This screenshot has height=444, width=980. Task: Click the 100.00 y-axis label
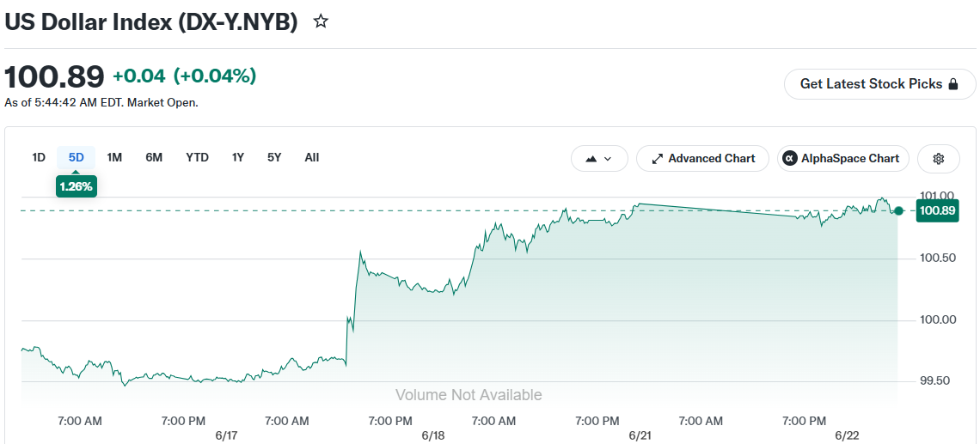click(938, 319)
